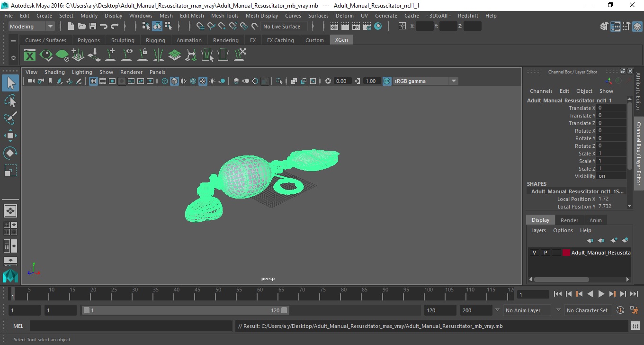
Task: Click the layer red color swatch
Action: (566, 253)
